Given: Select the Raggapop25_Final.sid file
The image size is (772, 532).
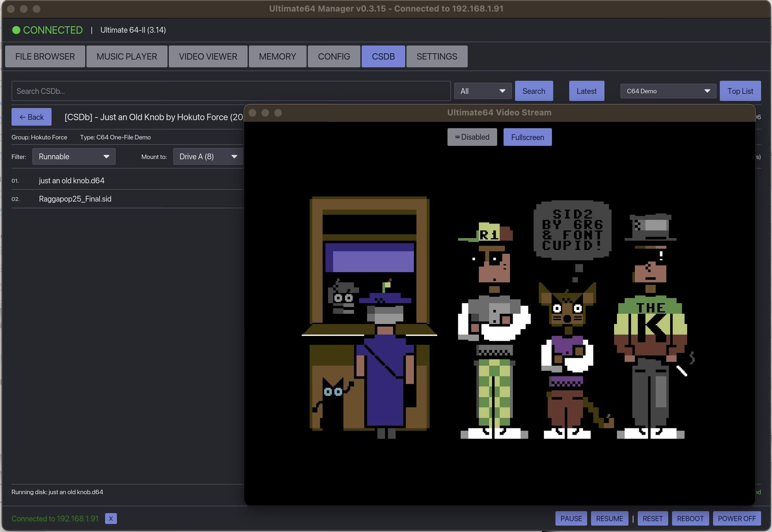Looking at the screenshot, I should coord(75,199).
